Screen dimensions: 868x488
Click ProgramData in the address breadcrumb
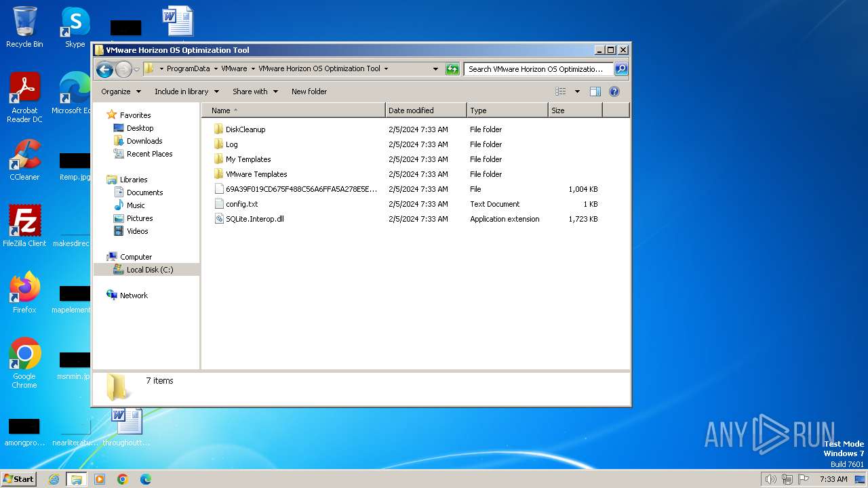tap(188, 68)
